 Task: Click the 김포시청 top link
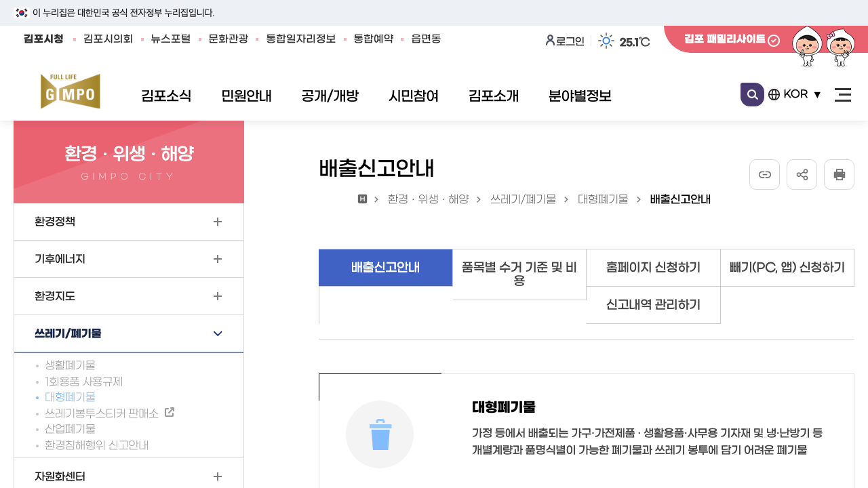point(43,39)
